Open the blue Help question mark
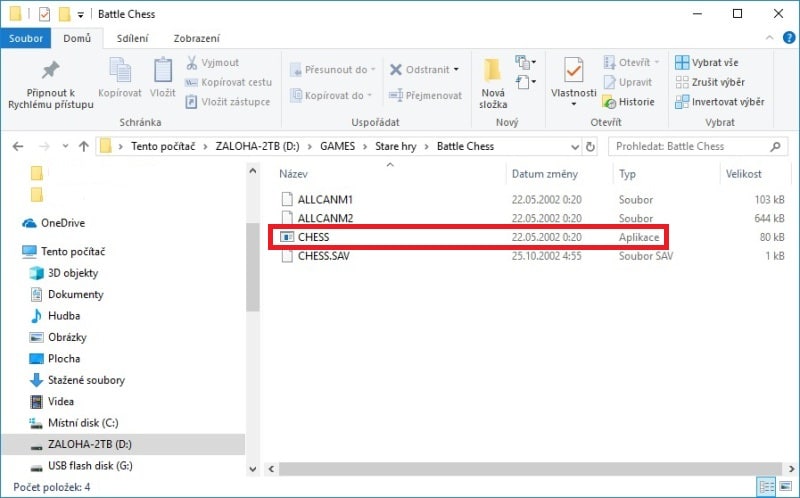The height and width of the screenshot is (498, 800). tap(789, 38)
